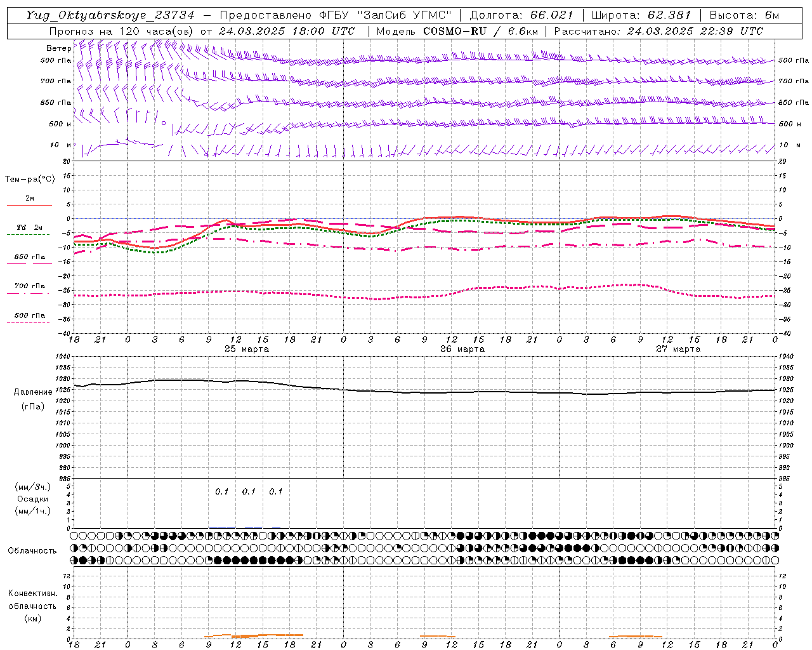Click the dotted line sample under 500 гПа legend

28,322
